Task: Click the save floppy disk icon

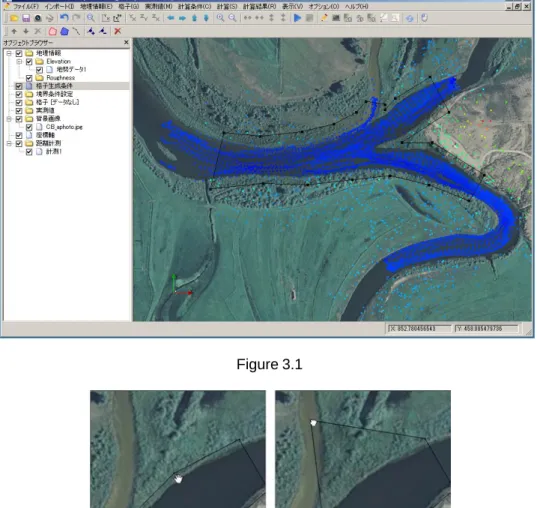Action: tap(26, 18)
